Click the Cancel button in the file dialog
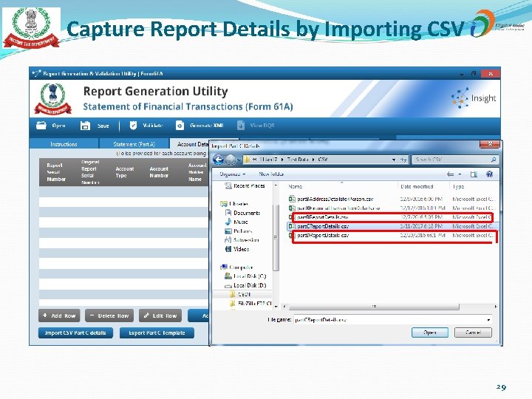This screenshot has width=532, height=399. coord(473,332)
